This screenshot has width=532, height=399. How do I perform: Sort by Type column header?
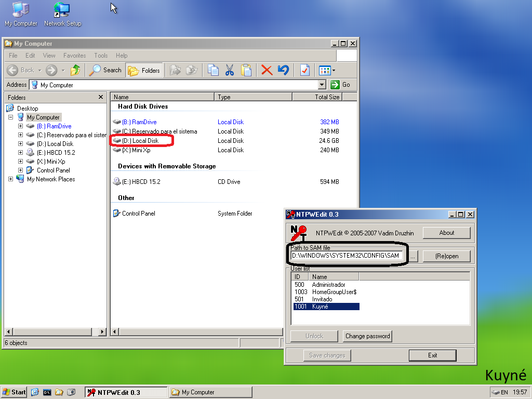pos(253,97)
